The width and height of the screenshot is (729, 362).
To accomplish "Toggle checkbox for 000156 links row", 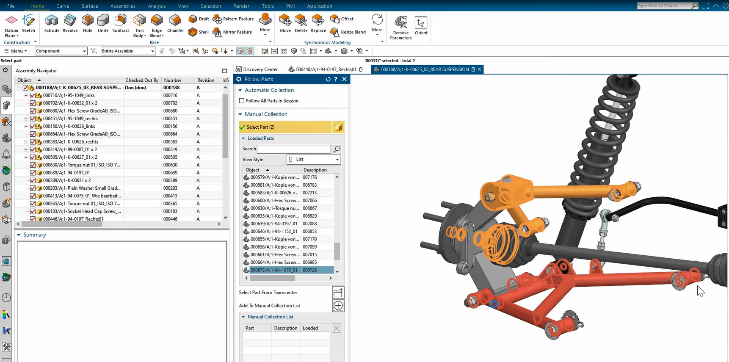I will coord(33,126).
